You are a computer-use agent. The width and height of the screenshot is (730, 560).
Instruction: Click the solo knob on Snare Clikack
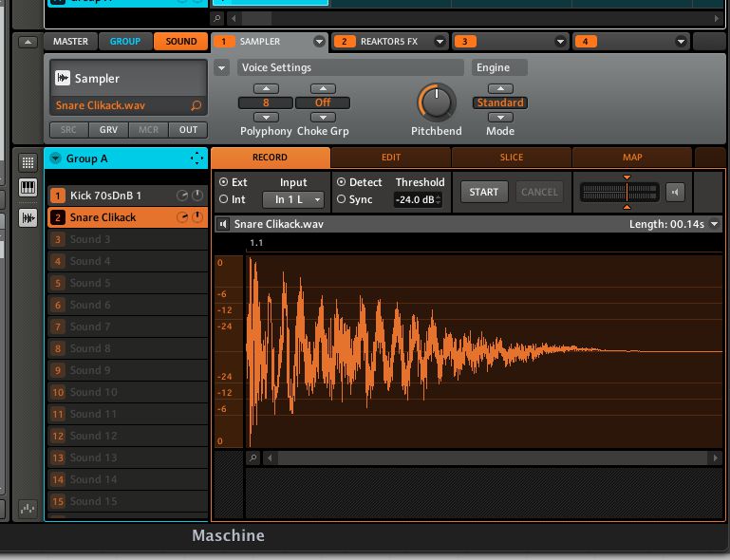(x=182, y=217)
